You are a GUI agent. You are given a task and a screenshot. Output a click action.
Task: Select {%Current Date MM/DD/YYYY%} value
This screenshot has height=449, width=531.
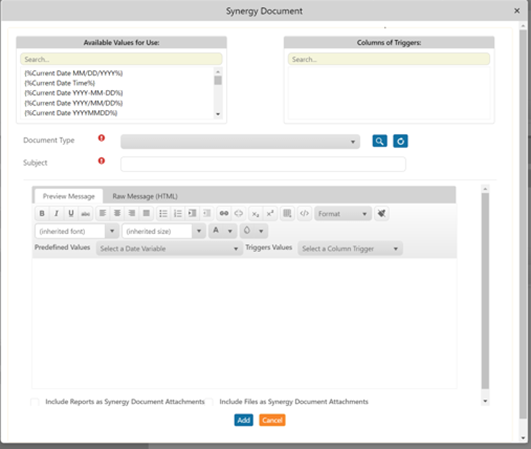pyautogui.click(x=73, y=73)
